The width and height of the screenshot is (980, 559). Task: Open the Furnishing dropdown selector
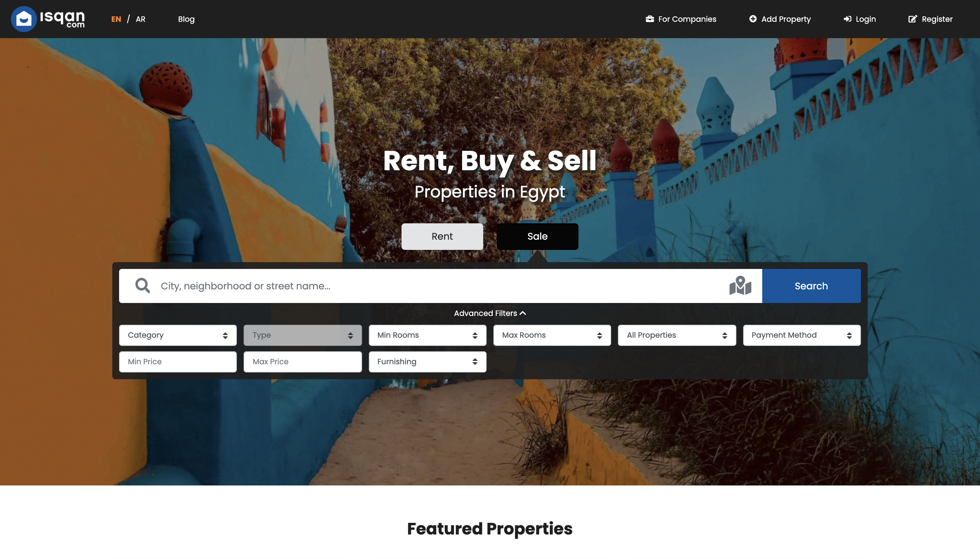click(x=427, y=362)
